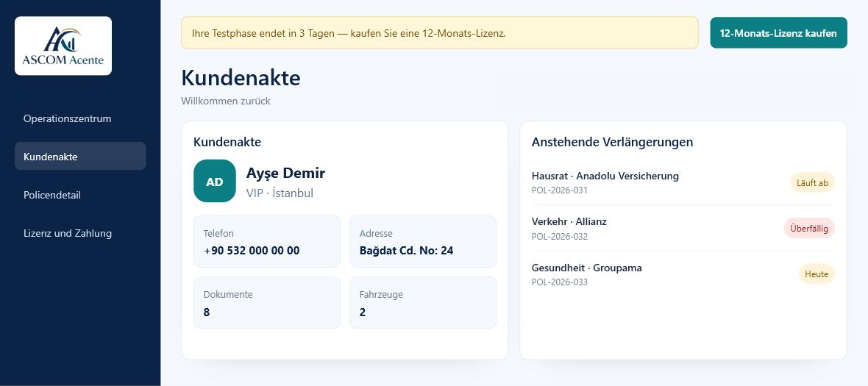868x386 pixels.
Task: Click the Läuft ab status badge
Action: (812, 182)
